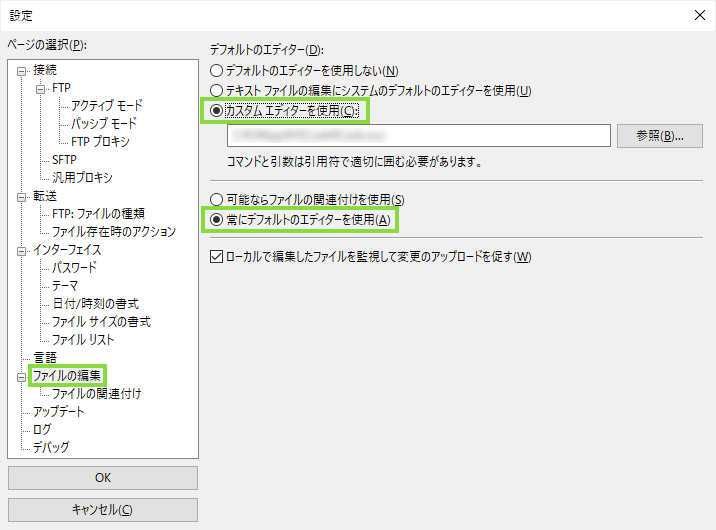Open the 言語 settings page
The width and height of the screenshot is (716, 530).
[x=45, y=357]
